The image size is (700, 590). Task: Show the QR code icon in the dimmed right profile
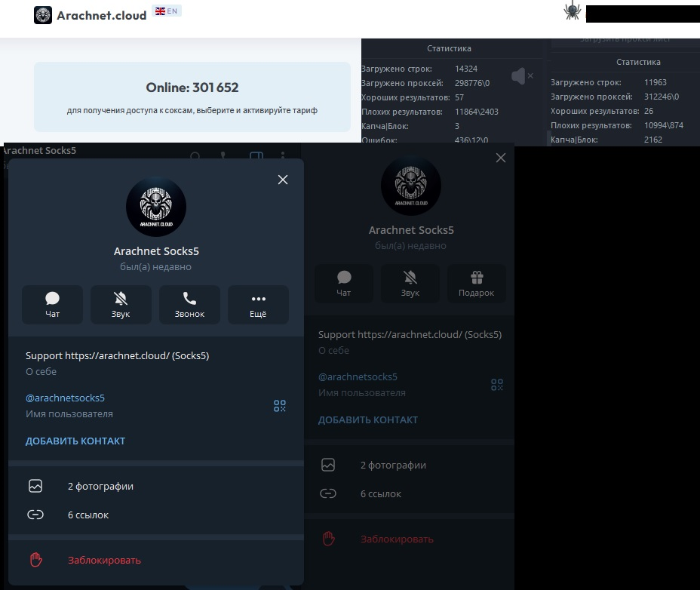coord(497,385)
